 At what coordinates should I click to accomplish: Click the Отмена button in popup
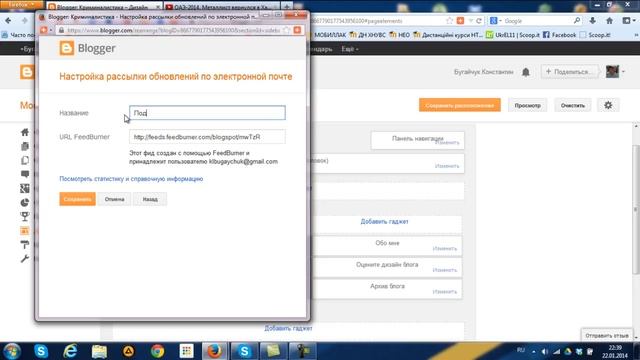coord(114,199)
